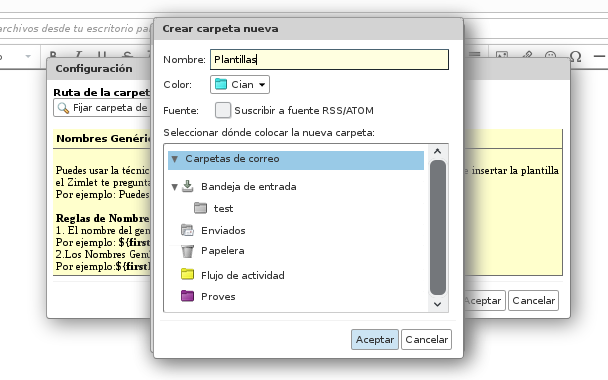Image resolution: width=608 pixels, height=380 pixels.
Task: Click scroll up arrow of folder list
Action: [x=437, y=151]
